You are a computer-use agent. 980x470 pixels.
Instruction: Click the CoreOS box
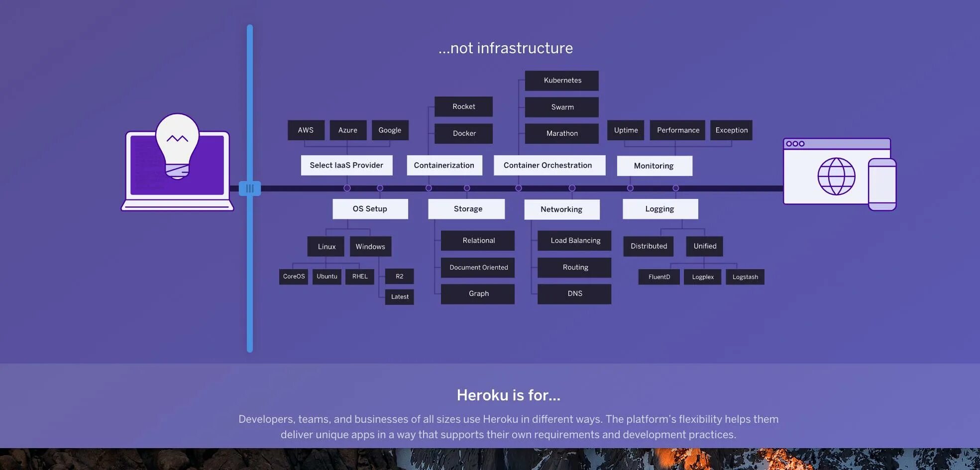click(294, 277)
